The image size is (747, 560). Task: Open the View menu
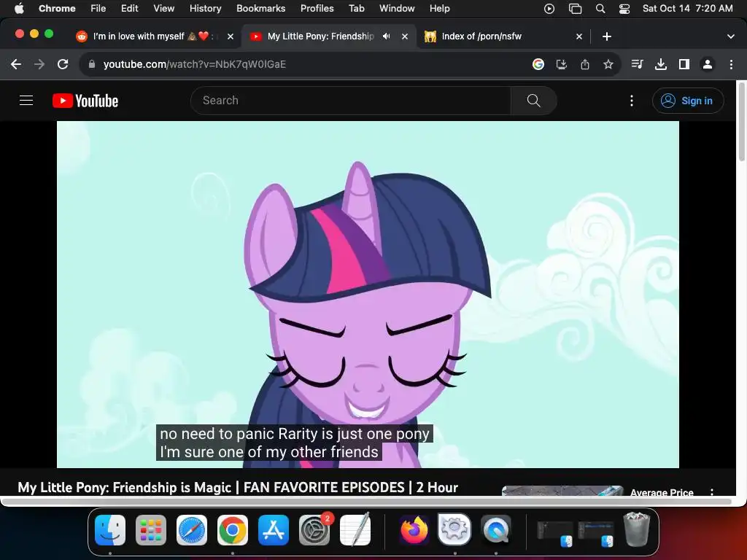click(x=164, y=8)
